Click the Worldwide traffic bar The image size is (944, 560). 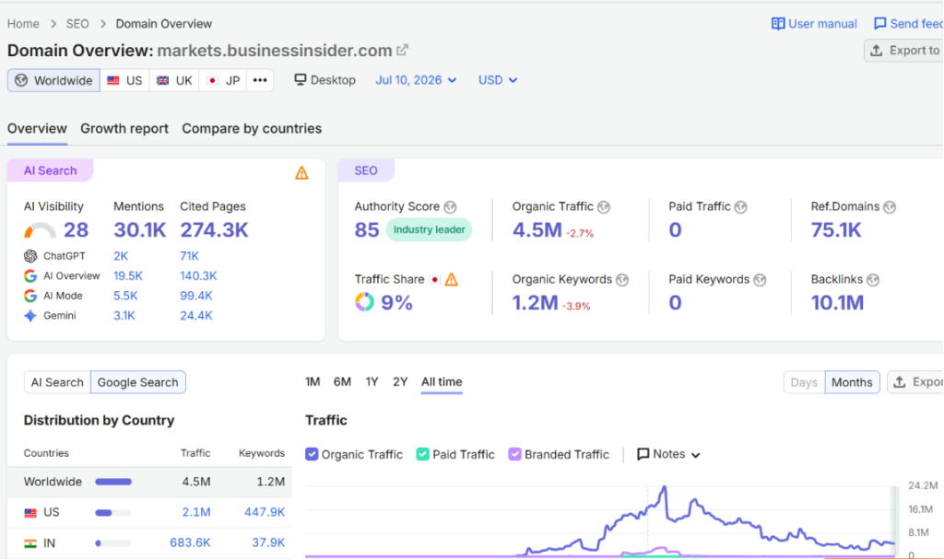pyautogui.click(x=113, y=482)
